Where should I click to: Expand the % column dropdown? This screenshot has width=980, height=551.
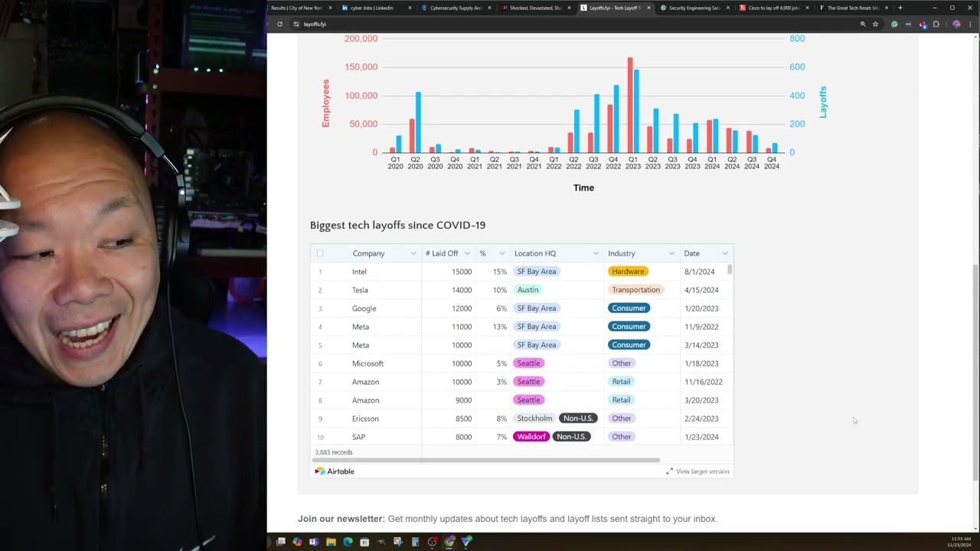[502, 253]
